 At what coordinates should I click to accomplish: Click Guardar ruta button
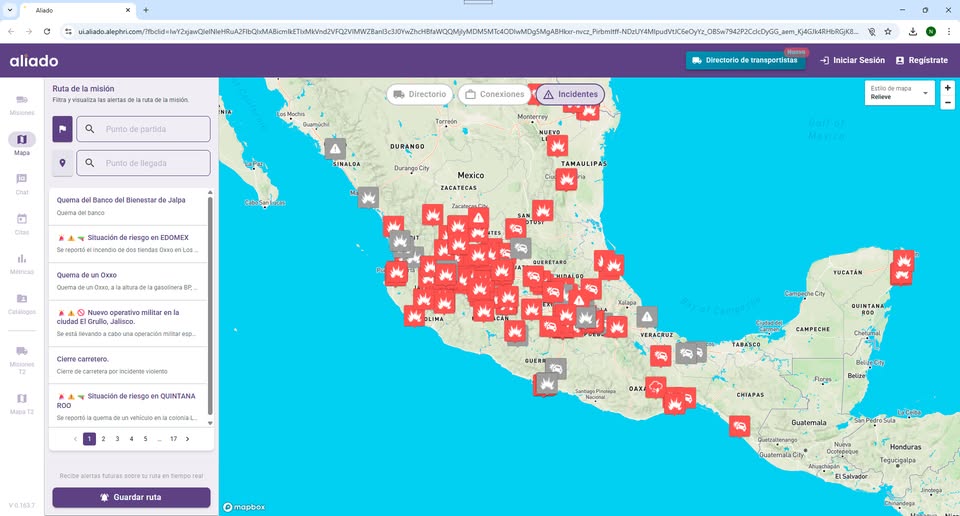click(x=132, y=498)
